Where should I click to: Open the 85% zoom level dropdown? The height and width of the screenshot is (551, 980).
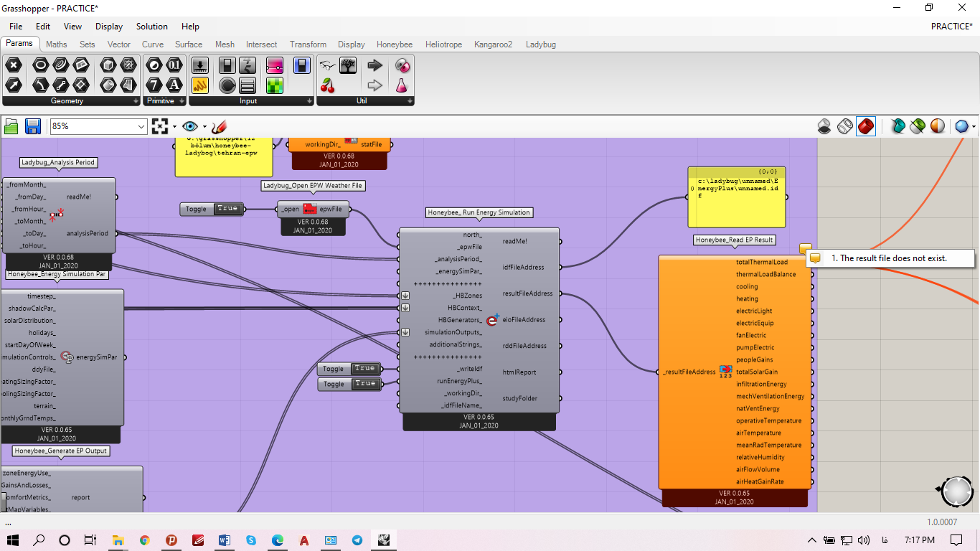141,126
